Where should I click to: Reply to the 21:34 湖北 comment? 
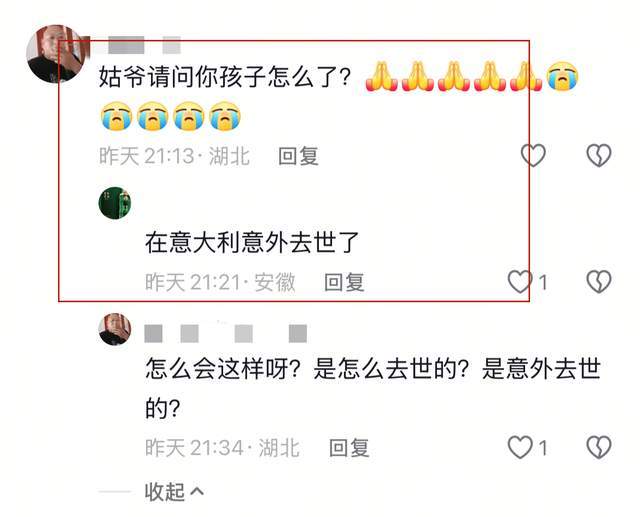[x=349, y=448]
